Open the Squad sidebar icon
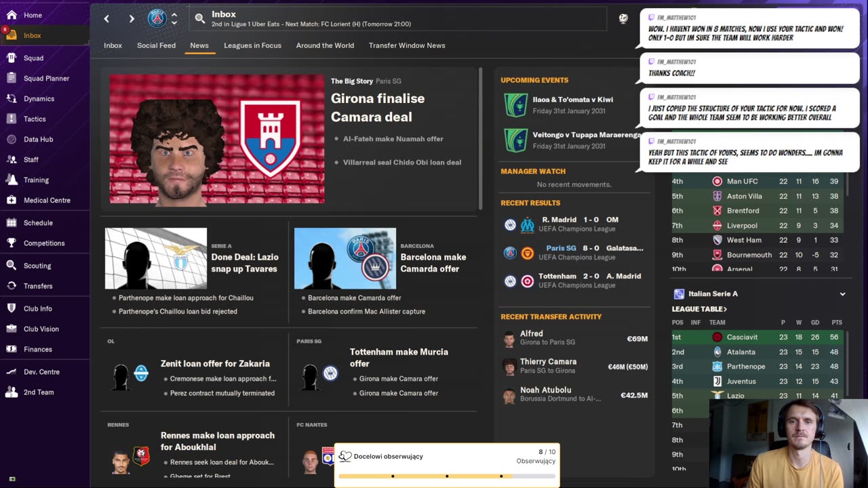This screenshot has width=868, height=488. (x=12, y=58)
